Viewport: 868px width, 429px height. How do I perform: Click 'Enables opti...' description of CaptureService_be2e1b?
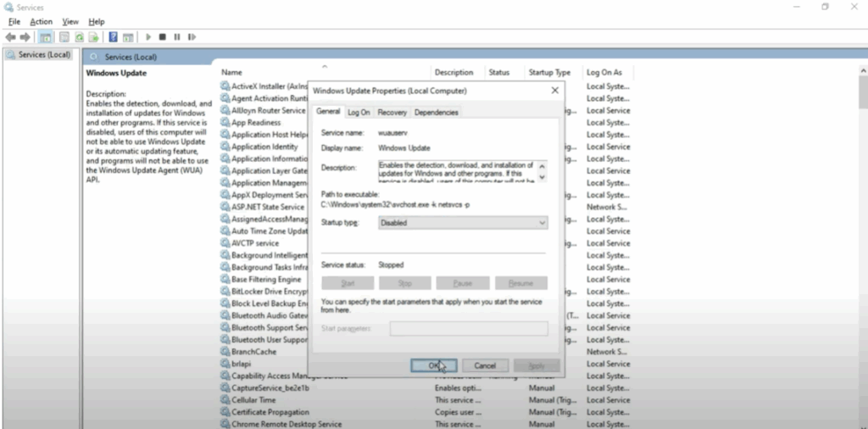pos(458,387)
